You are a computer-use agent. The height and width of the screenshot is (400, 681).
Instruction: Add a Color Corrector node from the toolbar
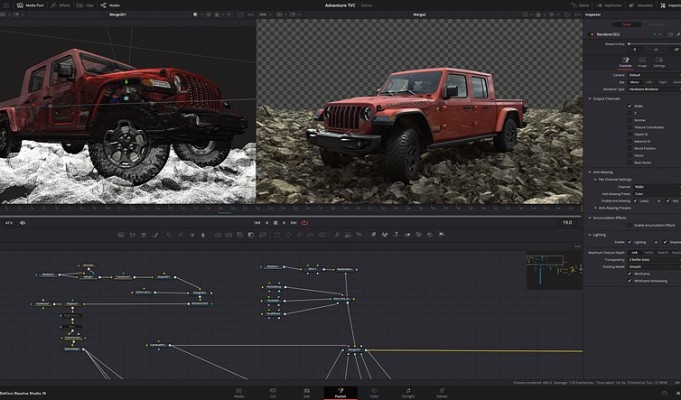169,235
